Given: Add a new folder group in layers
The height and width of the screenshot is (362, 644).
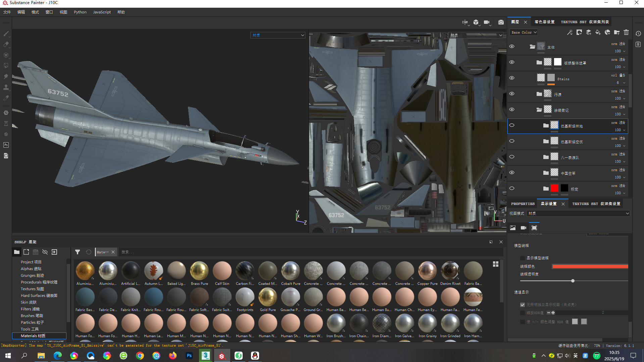Looking at the screenshot, I should (617, 32).
